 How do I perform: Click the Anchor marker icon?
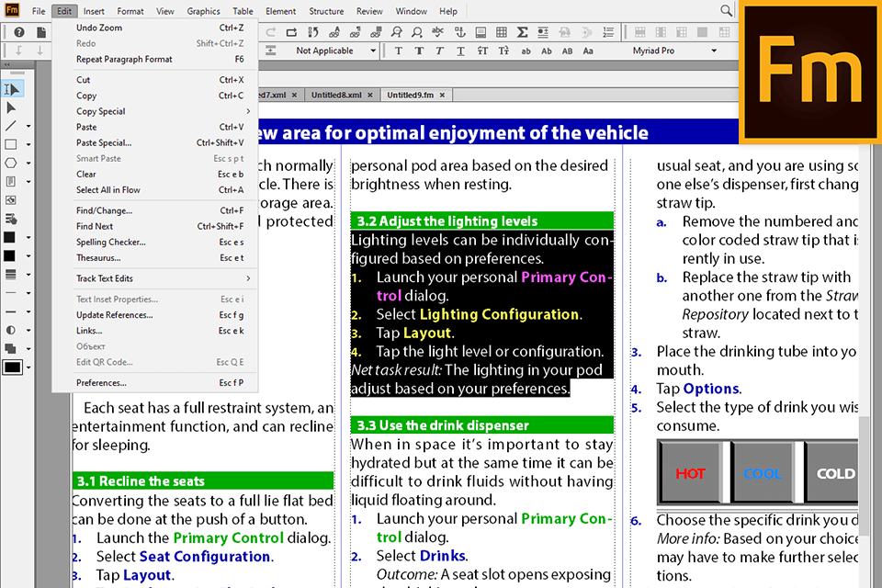coord(459,32)
